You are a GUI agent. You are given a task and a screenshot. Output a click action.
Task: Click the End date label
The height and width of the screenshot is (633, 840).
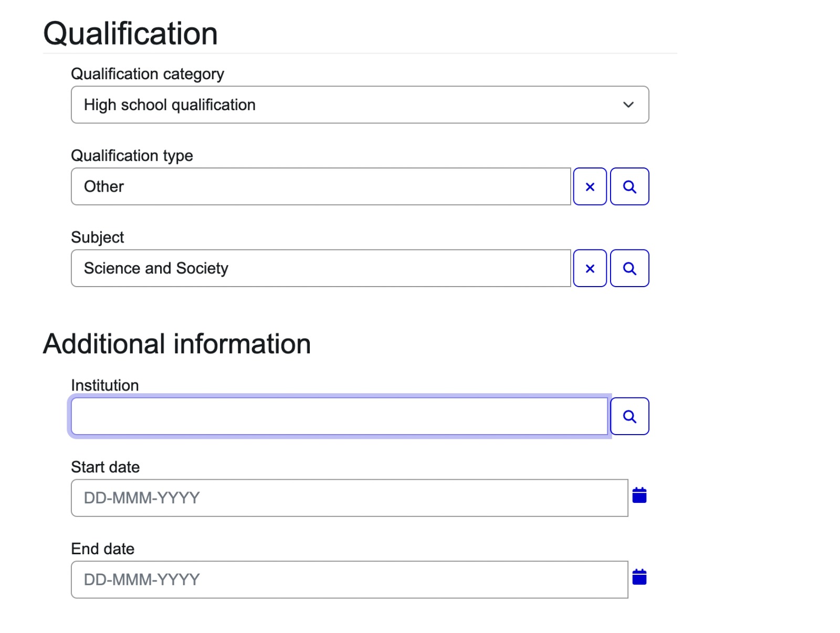[102, 549]
